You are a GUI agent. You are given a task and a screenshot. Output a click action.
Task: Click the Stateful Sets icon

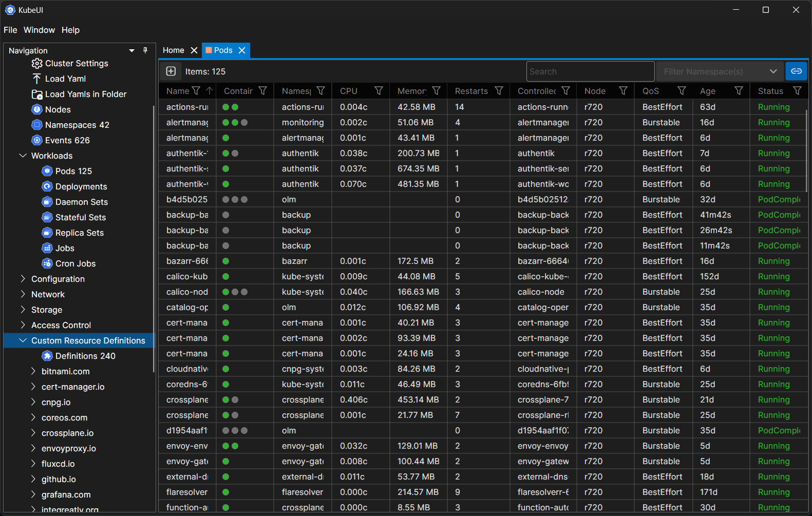[47, 217]
